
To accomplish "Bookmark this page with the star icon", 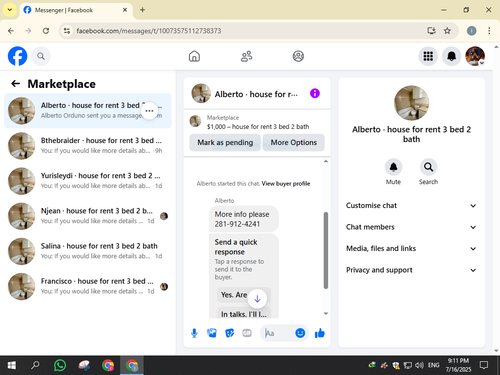I will coord(447,31).
